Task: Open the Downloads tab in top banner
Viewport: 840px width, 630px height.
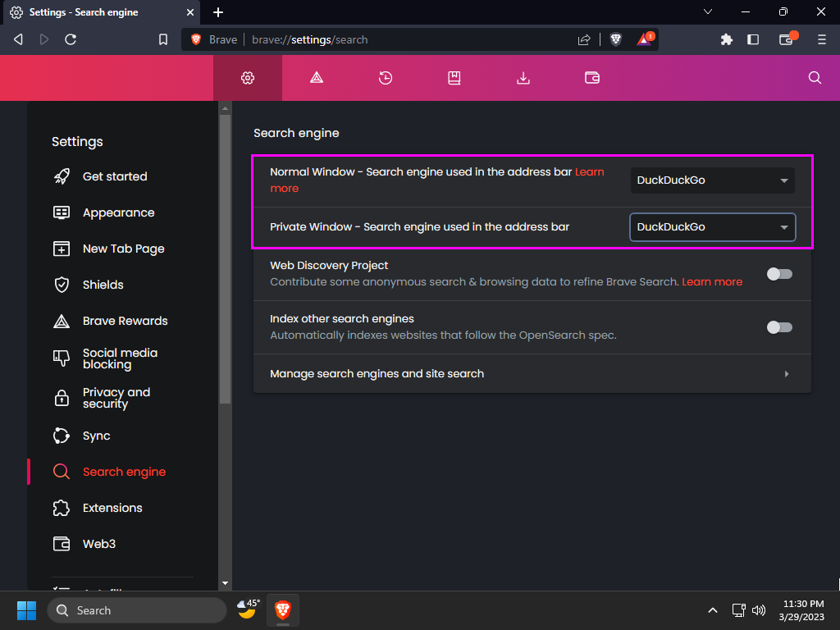Action: (523, 78)
